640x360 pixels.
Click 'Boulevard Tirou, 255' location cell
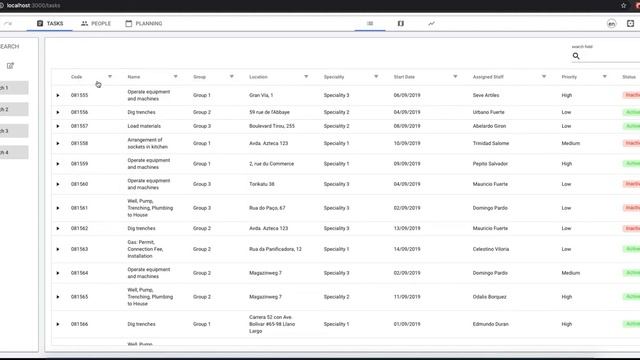tap(272, 126)
